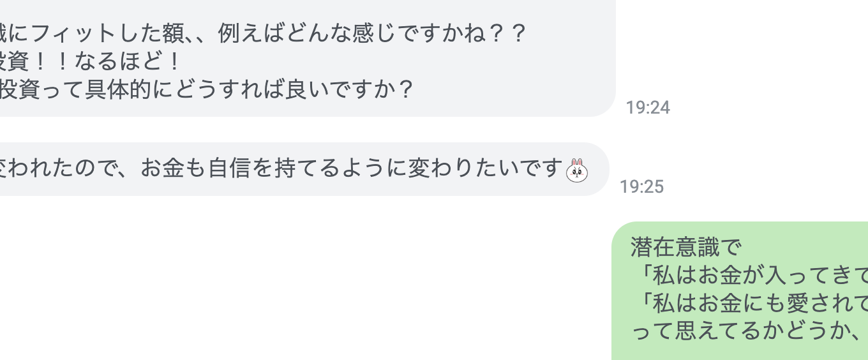Click 潜在意識で in the green bubble

click(684, 246)
